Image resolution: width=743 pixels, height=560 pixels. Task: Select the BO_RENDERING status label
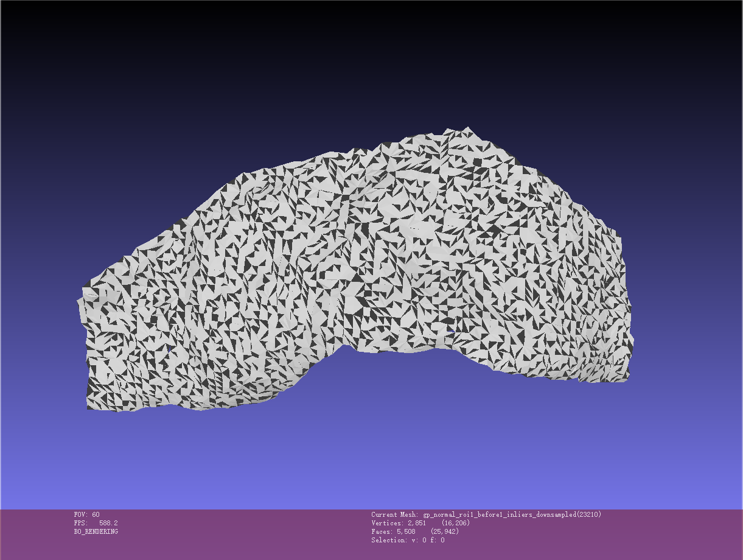96,532
